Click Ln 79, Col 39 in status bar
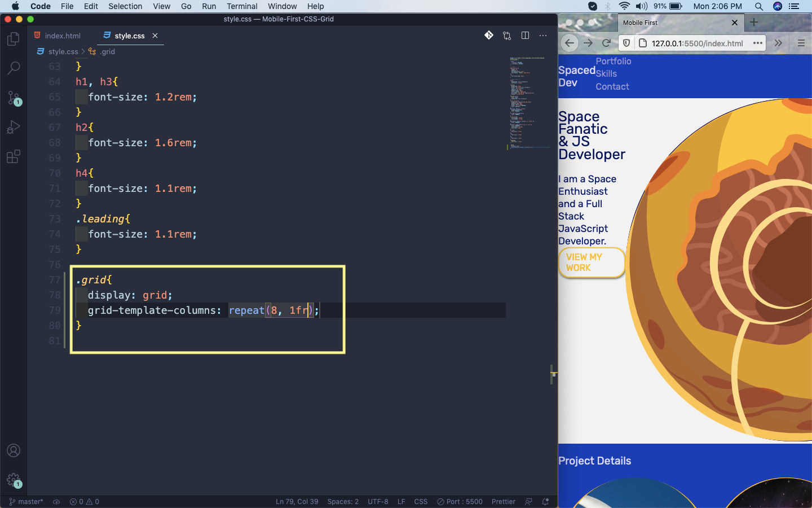 click(x=297, y=501)
